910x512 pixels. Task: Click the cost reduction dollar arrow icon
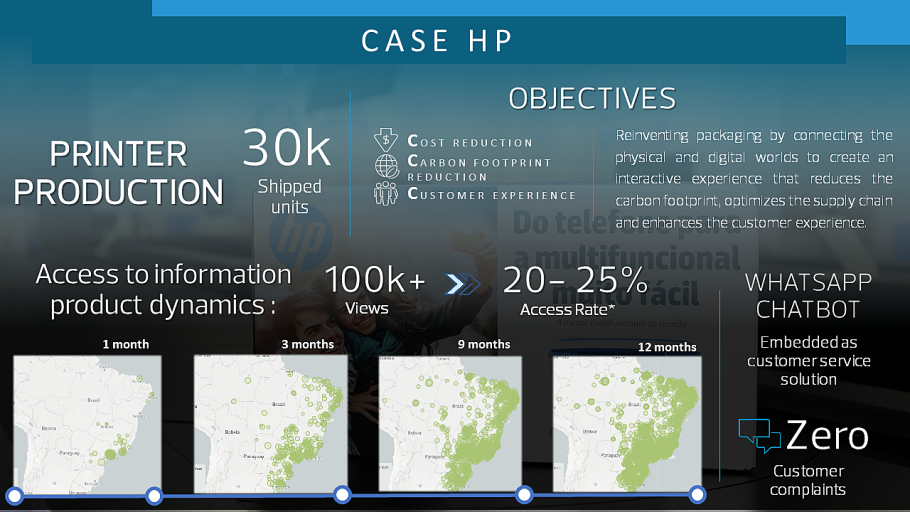click(x=386, y=140)
